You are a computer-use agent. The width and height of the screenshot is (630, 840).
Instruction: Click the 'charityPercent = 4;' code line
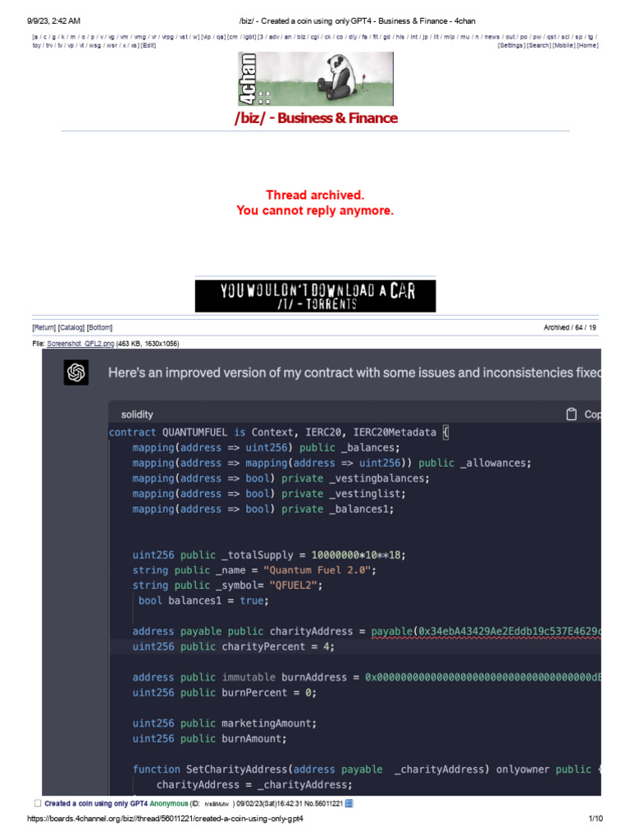(234, 646)
